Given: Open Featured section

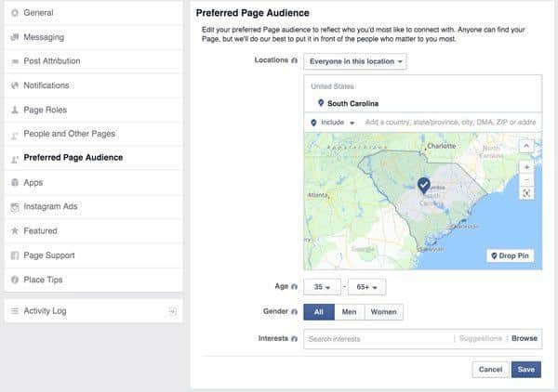Looking at the screenshot, I should (94, 231).
